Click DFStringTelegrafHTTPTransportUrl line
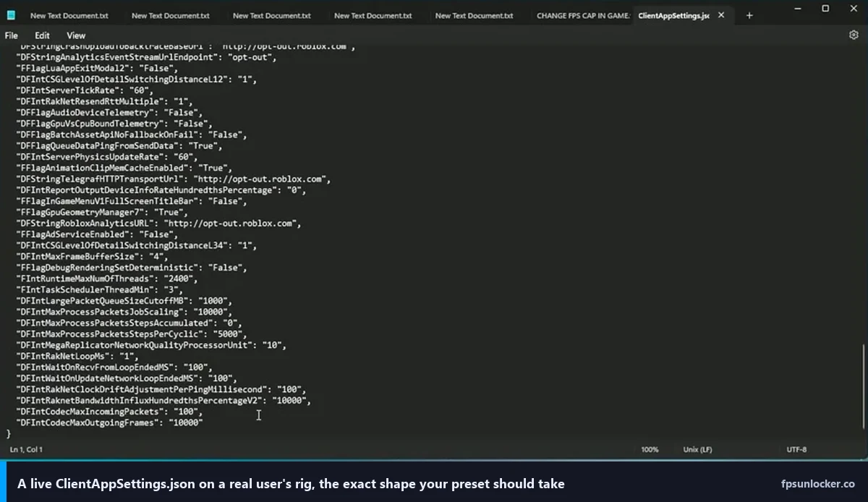 point(174,179)
